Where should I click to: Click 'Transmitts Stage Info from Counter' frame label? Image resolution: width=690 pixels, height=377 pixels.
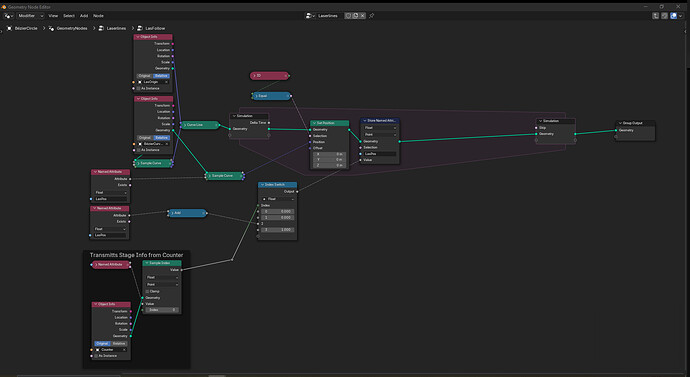pos(136,255)
